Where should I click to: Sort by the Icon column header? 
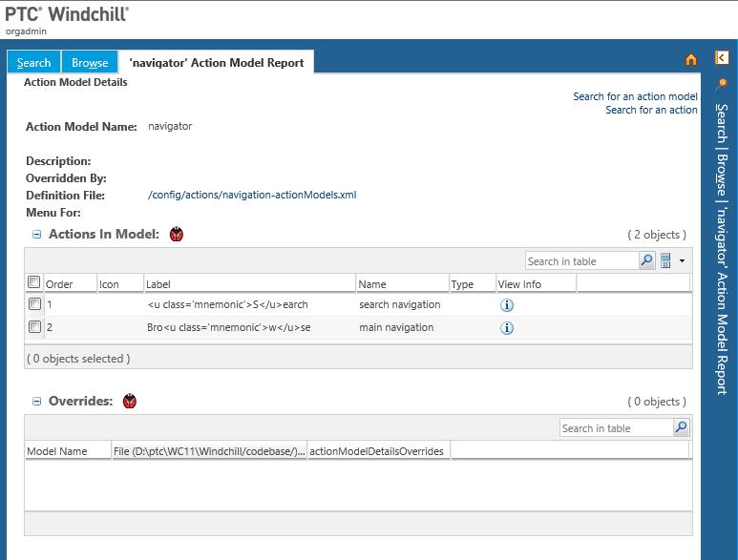click(x=120, y=284)
